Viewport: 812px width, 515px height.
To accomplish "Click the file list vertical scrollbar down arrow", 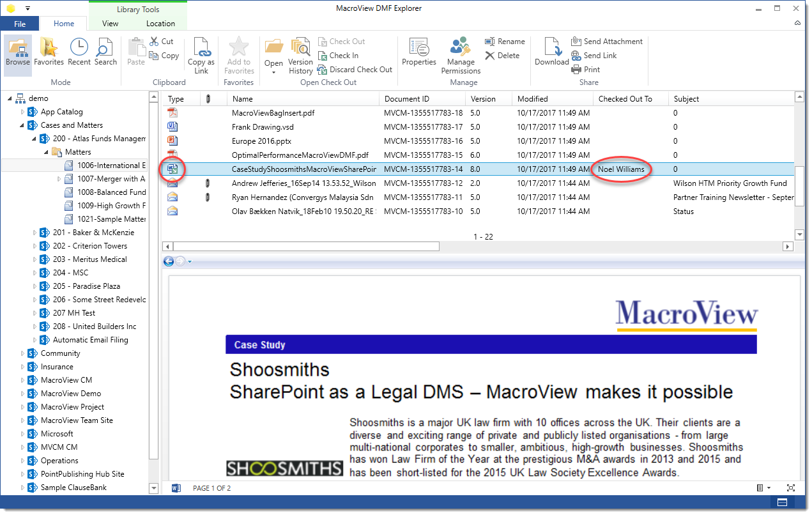I will pos(799,234).
